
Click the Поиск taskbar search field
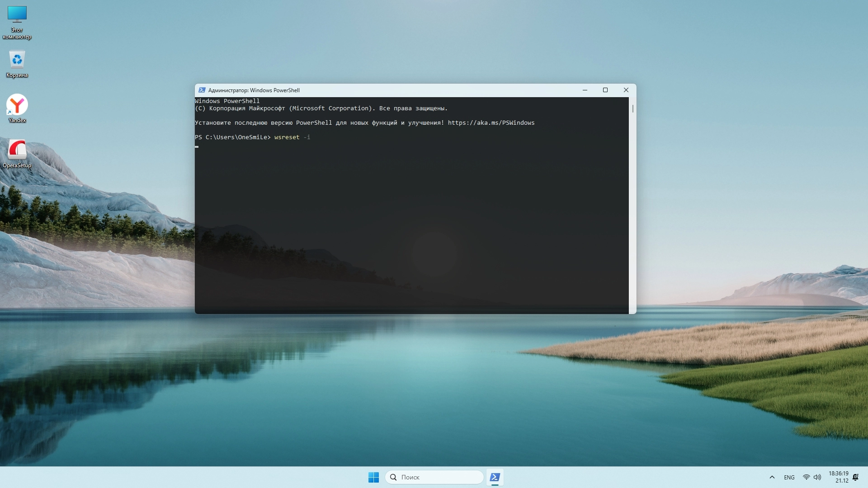(434, 477)
